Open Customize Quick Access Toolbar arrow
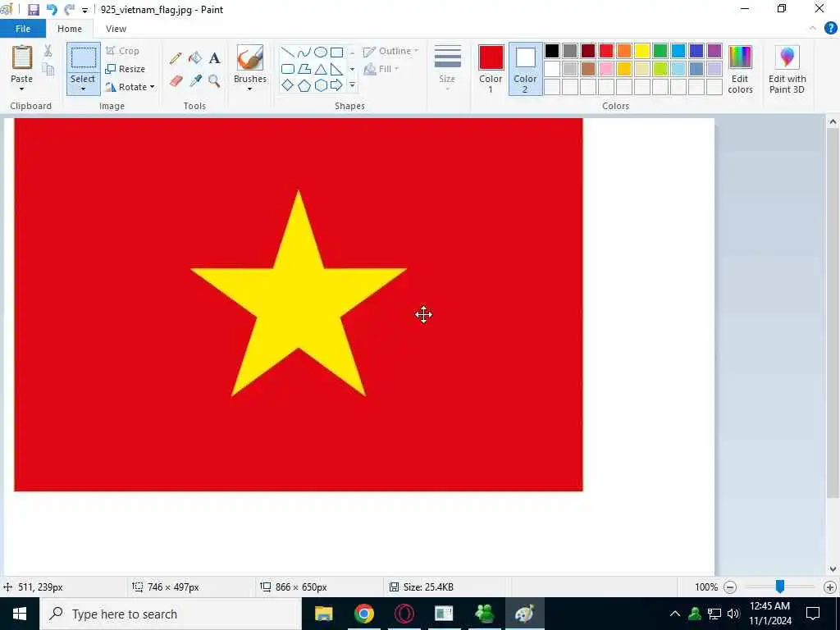The width and height of the screenshot is (840, 630). tap(84, 10)
